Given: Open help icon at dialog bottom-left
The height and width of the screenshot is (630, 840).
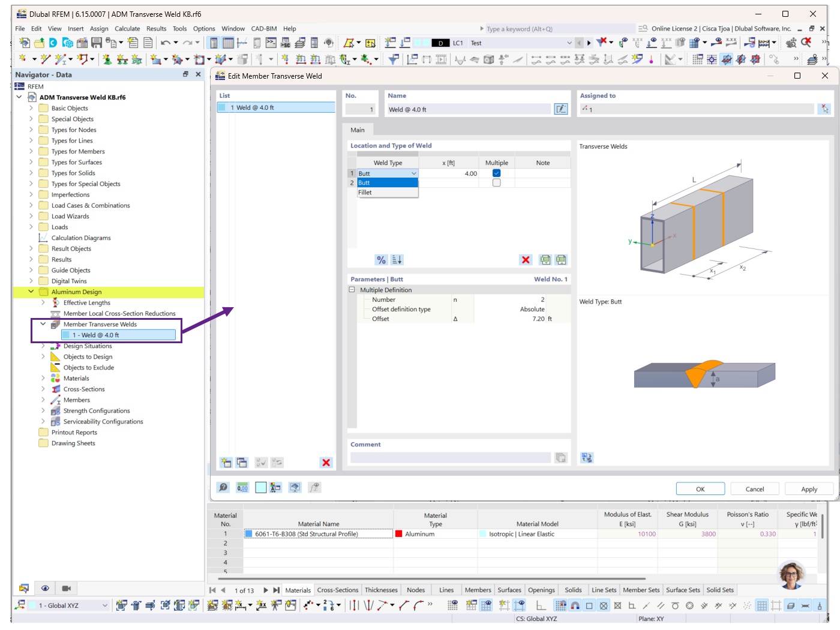Looking at the screenshot, I should 223,488.
